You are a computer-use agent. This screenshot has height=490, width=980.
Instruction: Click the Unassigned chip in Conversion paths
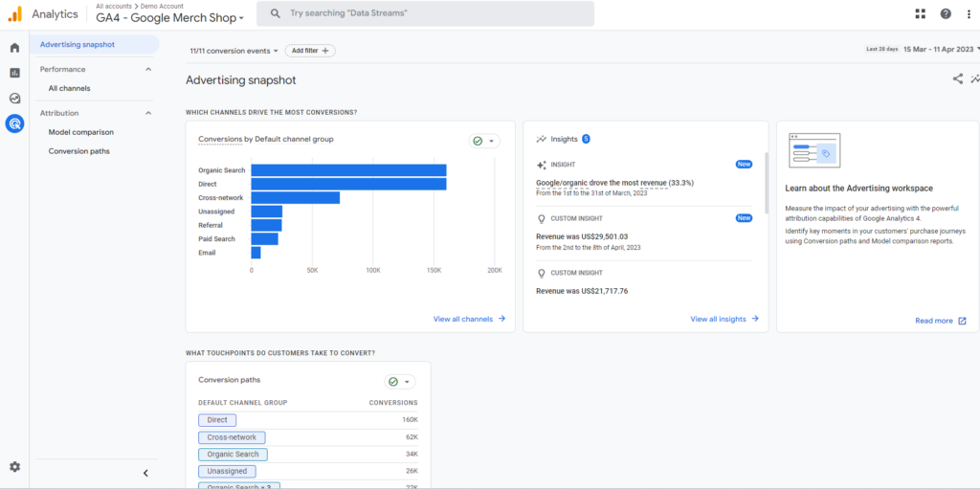[228, 471]
